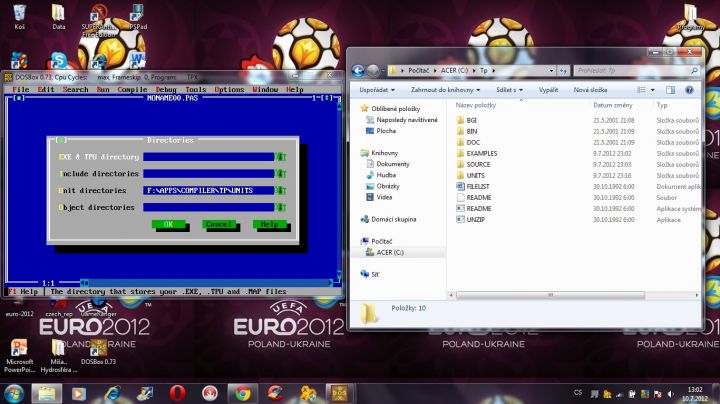The width and height of the screenshot is (720, 404).
Task: Click the Unit directories input field
Action: (x=208, y=191)
